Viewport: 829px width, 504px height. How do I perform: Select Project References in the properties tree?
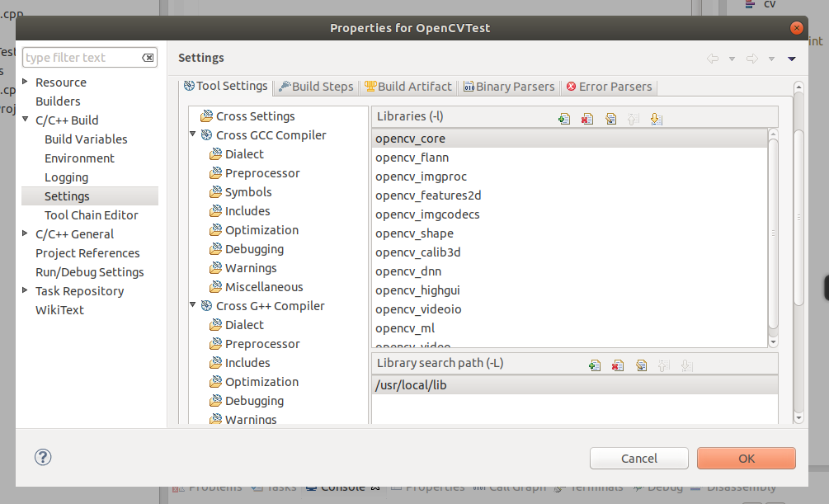[x=87, y=253]
